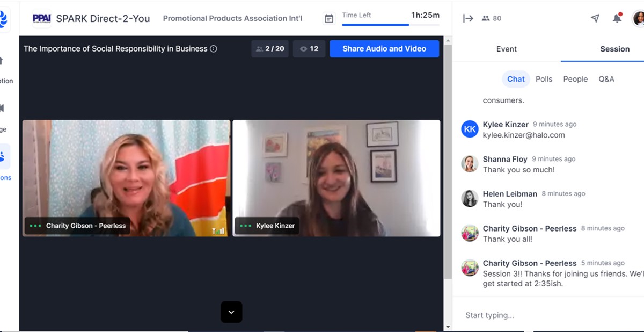Open the user profile avatar

638,18
